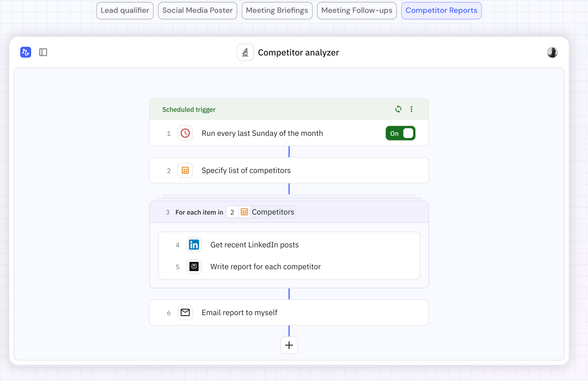The height and width of the screenshot is (381, 588).
Task: Turn off the scheduled trigger switch
Action: click(400, 133)
